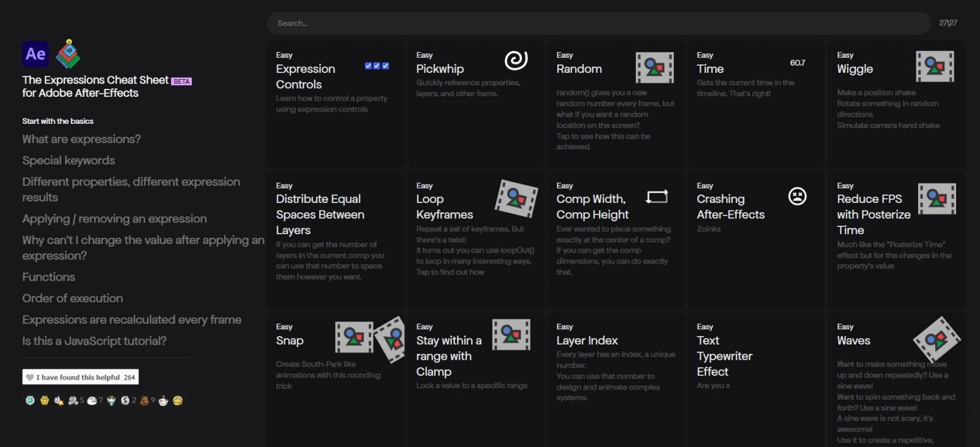Open the Stay within a range with Clamp title
The image size is (980, 447).
[449, 356]
